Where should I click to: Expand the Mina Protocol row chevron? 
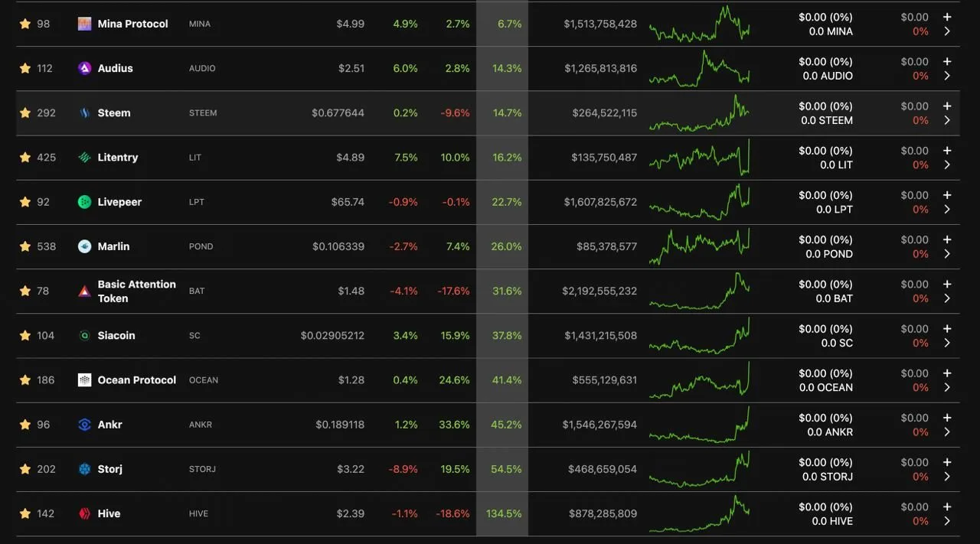coord(947,31)
